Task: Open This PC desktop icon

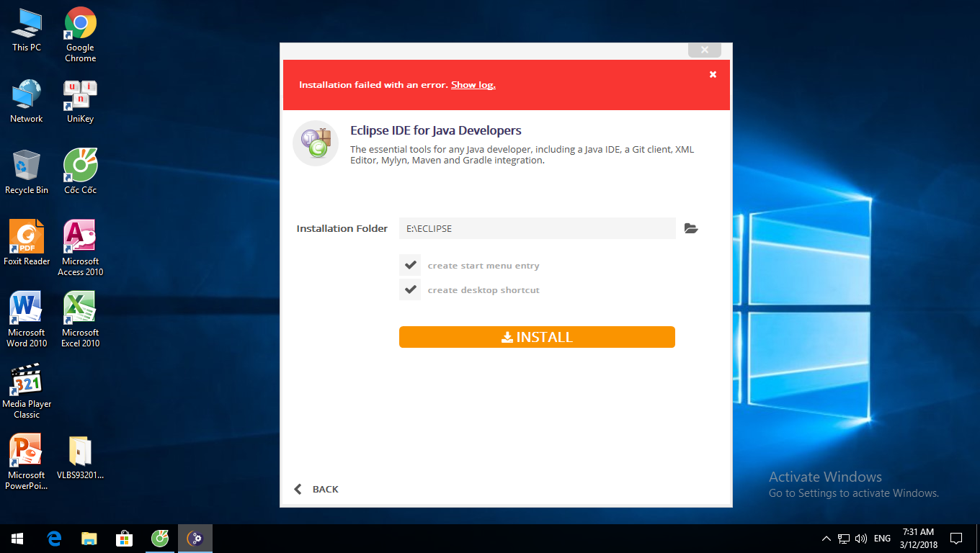Action: pos(27,30)
